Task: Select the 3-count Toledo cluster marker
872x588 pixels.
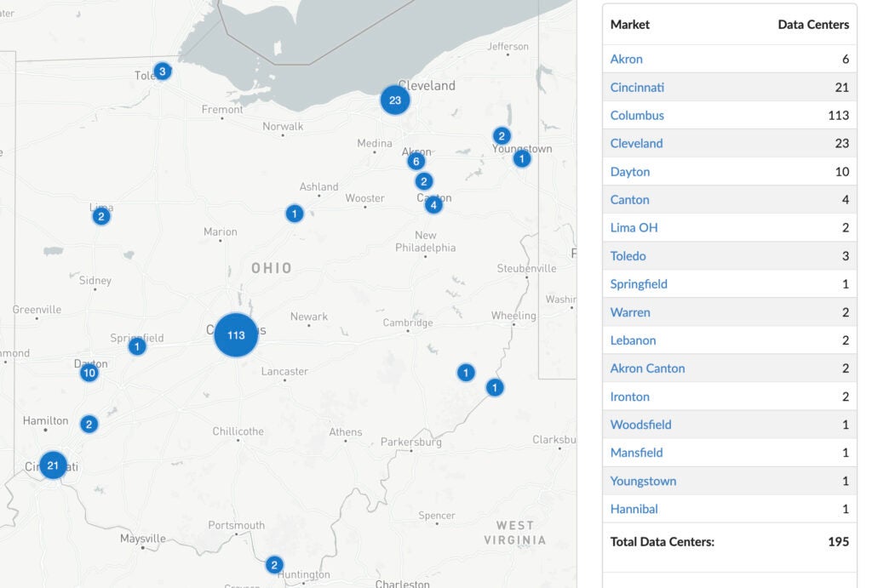Action: click(161, 71)
